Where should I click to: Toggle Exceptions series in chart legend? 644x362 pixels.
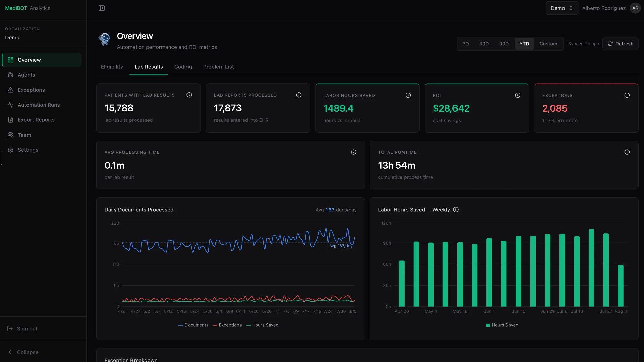pos(227,325)
